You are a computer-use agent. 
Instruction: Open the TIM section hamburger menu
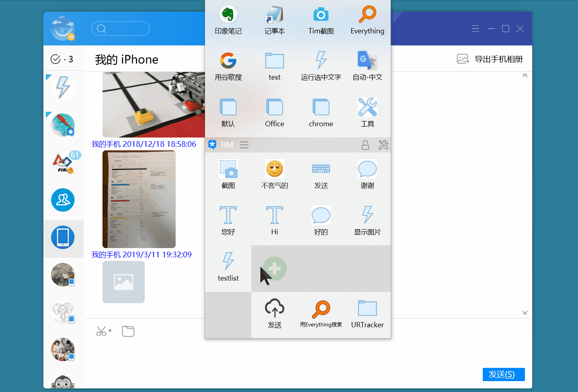(244, 145)
